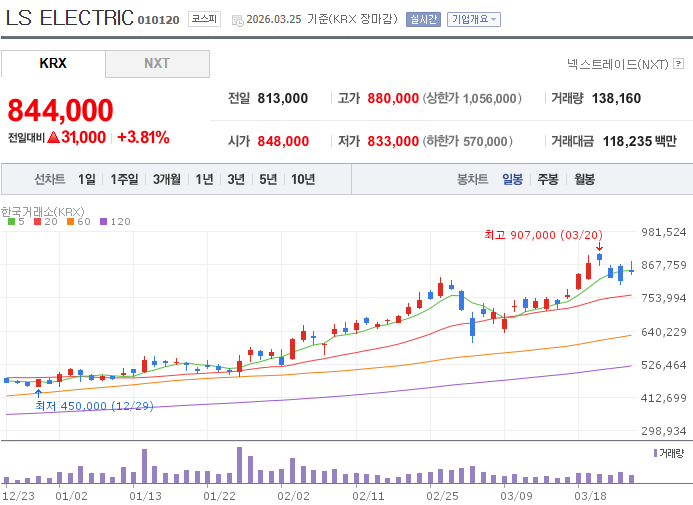Click the 867,759 price axis label
The height and width of the screenshot is (505, 693).
click(x=664, y=265)
